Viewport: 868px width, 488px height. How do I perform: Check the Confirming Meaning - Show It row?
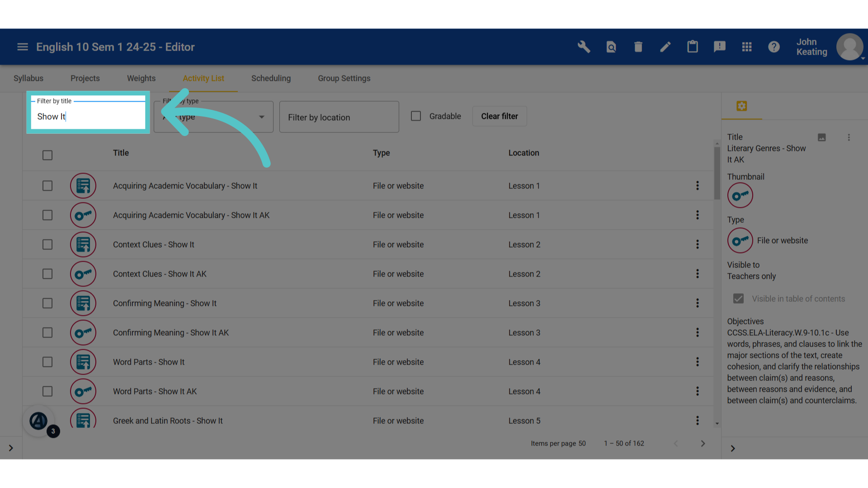pyautogui.click(x=47, y=303)
